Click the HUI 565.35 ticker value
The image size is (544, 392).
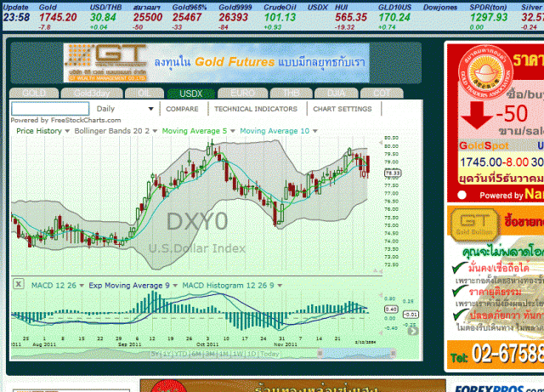pyautogui.click(x=351, y=17)
